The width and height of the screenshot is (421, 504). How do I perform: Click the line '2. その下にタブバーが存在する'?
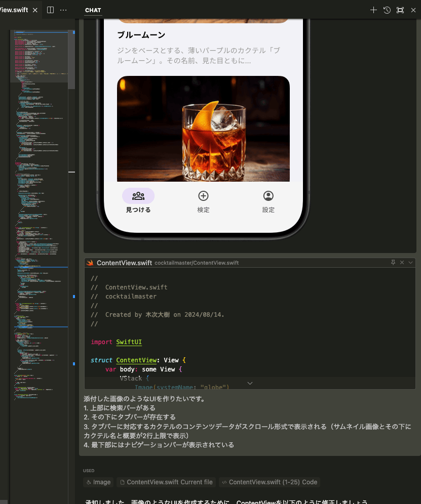[130, 417]
